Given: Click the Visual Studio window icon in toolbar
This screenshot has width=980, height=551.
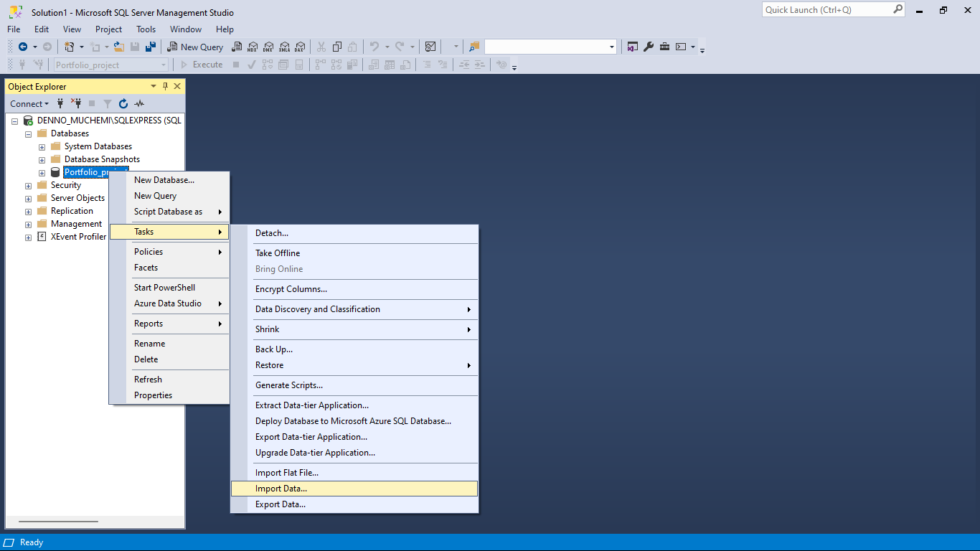Looking at the screenshot, I should tap(633, 47).
